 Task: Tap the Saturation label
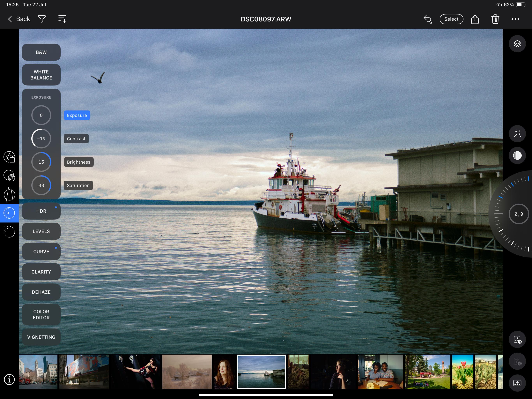[78, 185]
